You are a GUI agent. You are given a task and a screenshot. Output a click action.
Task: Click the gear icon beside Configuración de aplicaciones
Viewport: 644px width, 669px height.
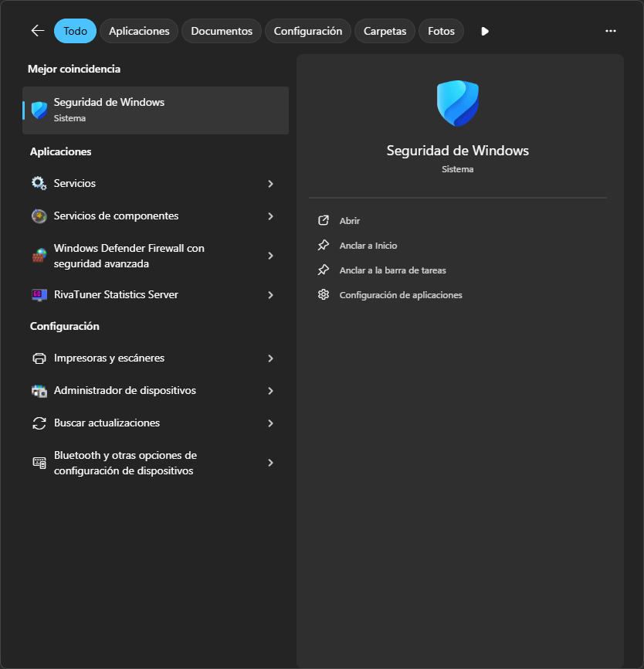pyautogui.click(x=324, y=294)
